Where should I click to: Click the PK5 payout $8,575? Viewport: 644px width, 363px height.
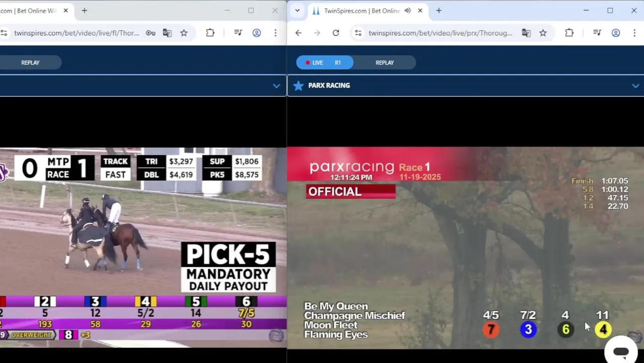pos(246,174)
